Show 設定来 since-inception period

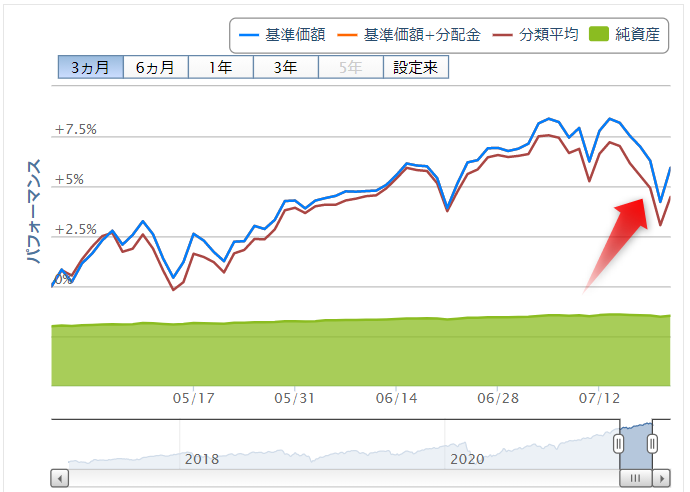point(416,67)
